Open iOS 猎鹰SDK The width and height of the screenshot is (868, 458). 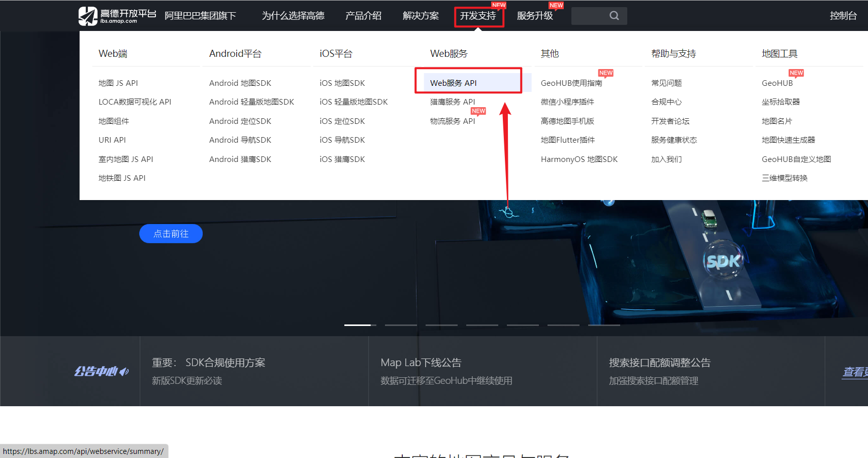[342, 159]
